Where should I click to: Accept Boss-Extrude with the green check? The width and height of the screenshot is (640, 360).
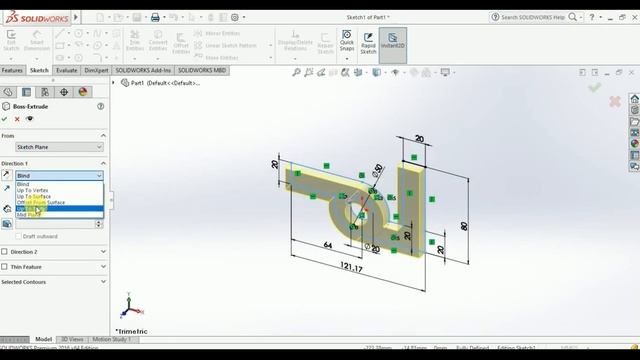tap(4, 119)
